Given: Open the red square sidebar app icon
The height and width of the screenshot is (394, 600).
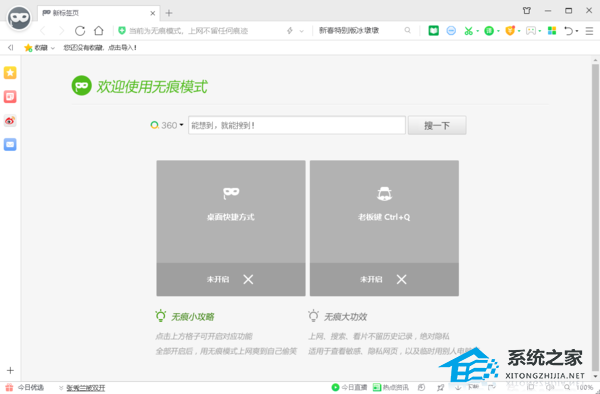Looking at the screenshot, I should pos(10,97).
